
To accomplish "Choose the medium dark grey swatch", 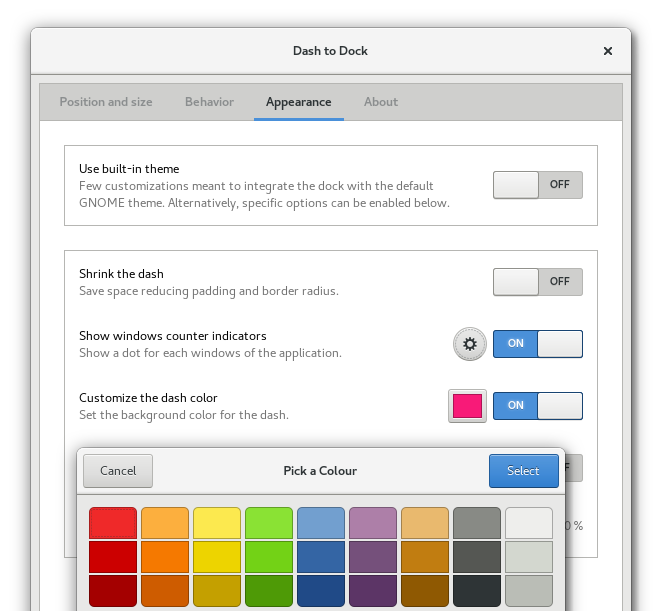I will coord(477,557).
